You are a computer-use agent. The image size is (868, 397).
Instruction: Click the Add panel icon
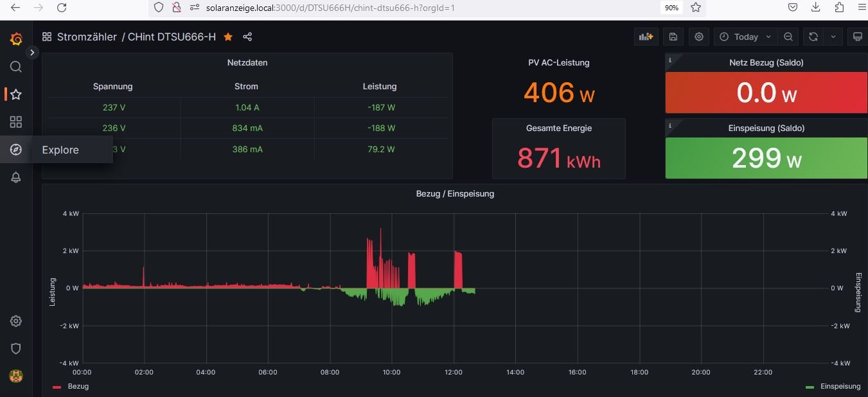click(645, 37)
